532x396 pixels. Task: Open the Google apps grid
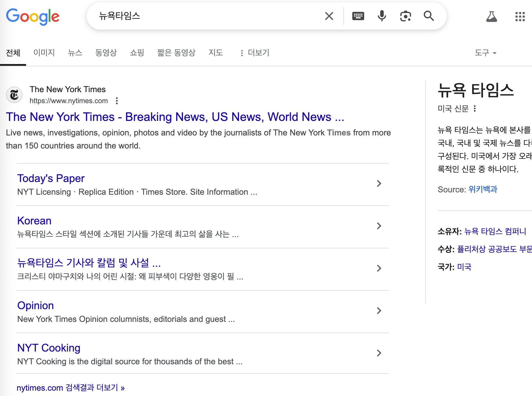click(520, 17)
